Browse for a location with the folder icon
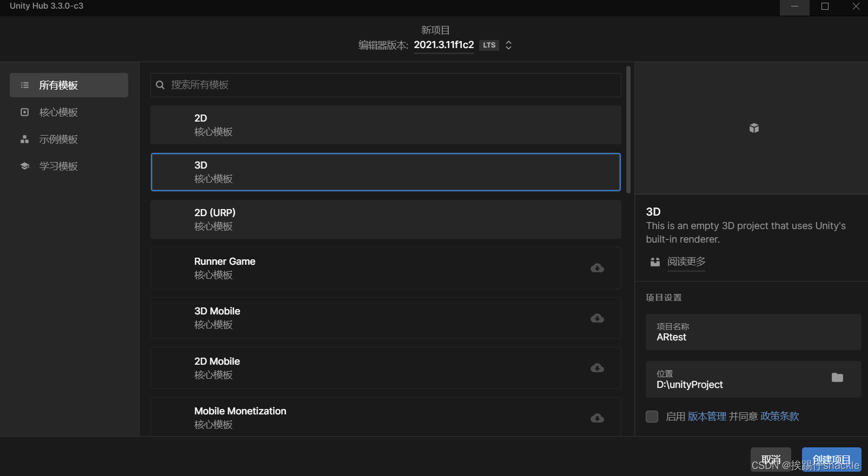The image size is (868, 476). tap(837, 378)
